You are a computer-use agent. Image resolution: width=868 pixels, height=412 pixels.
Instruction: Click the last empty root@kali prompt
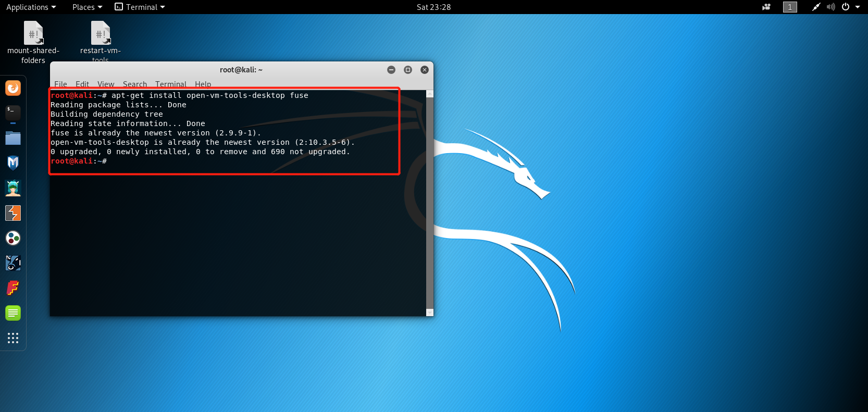[79, 161]
